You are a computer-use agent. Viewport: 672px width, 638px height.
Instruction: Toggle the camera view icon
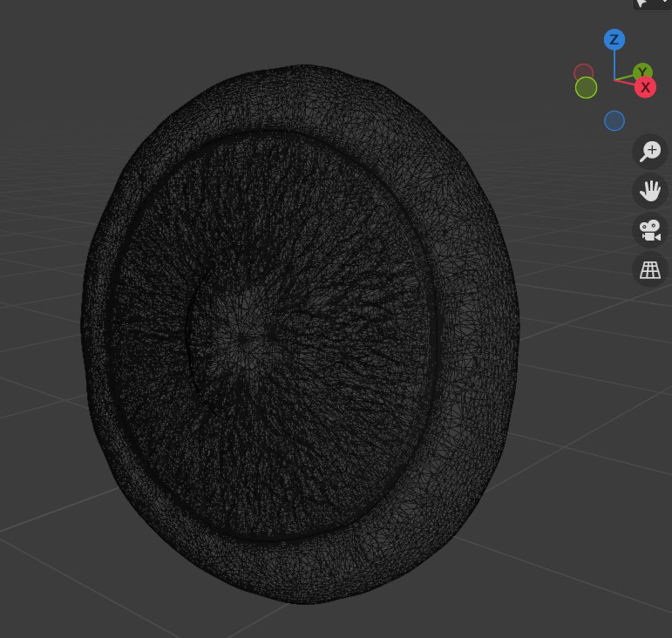coord(649,230)
